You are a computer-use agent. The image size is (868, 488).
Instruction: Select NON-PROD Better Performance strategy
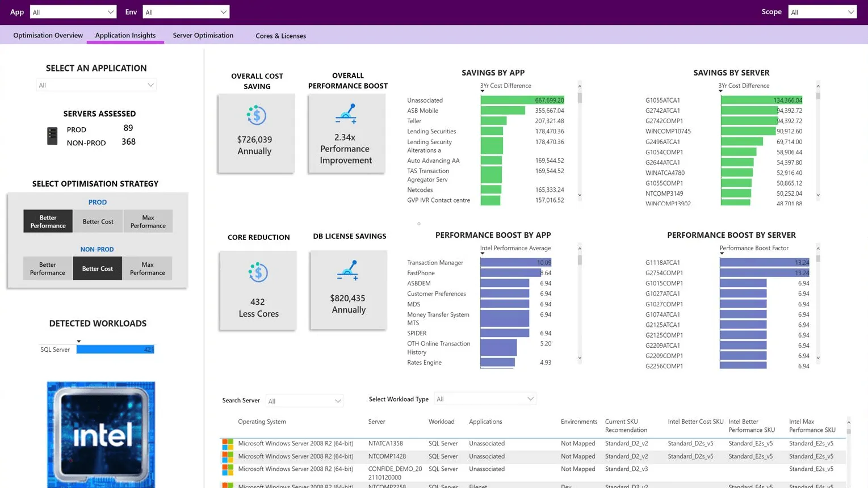click(x=47, y=268)
